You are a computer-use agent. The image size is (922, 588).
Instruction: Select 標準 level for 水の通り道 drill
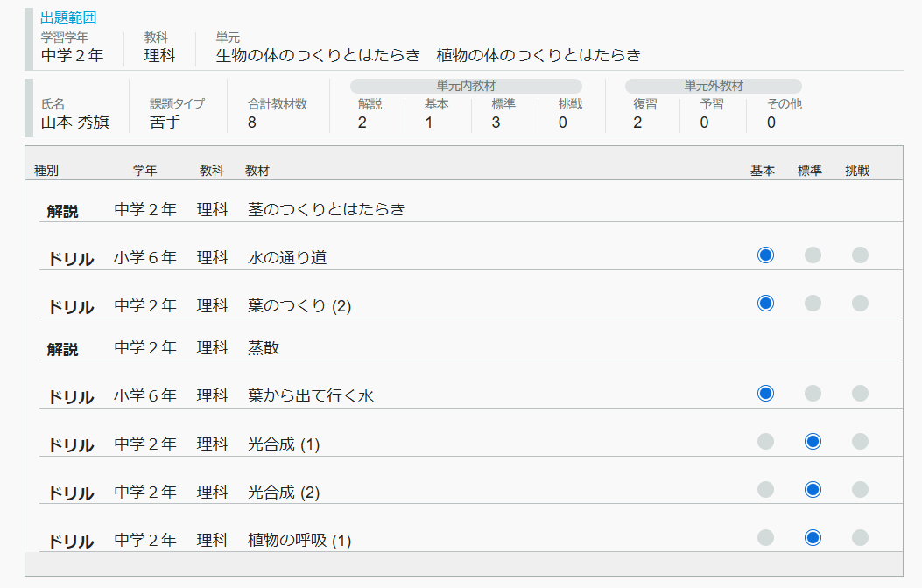813,255
